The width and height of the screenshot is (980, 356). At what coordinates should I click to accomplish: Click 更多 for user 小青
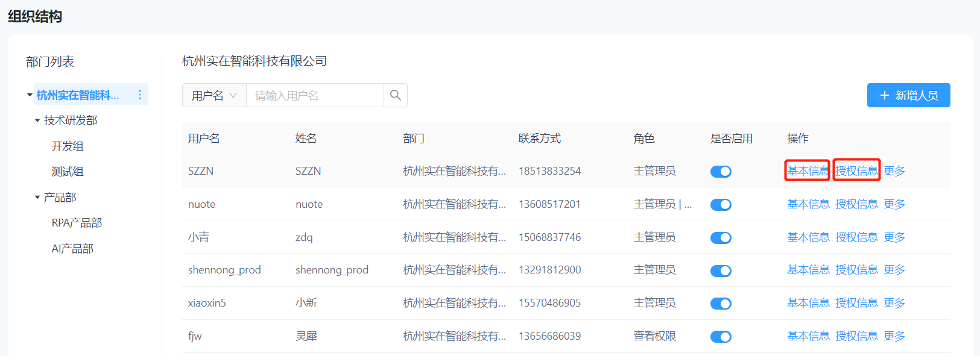point(894,237)
